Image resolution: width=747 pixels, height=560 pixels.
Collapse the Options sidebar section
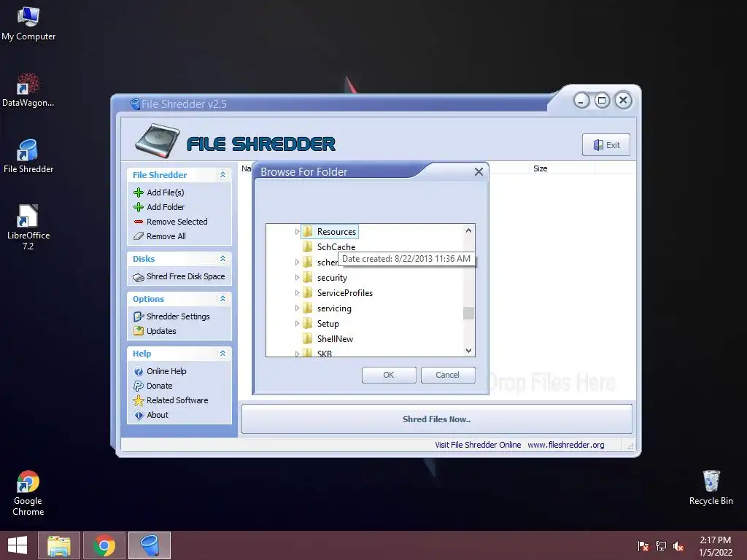[222, 298]
